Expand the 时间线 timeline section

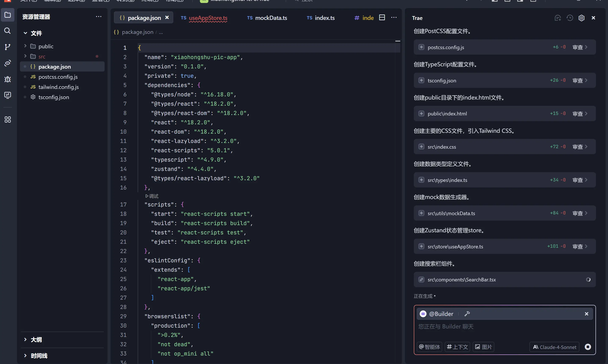click(x=25, y=355)
